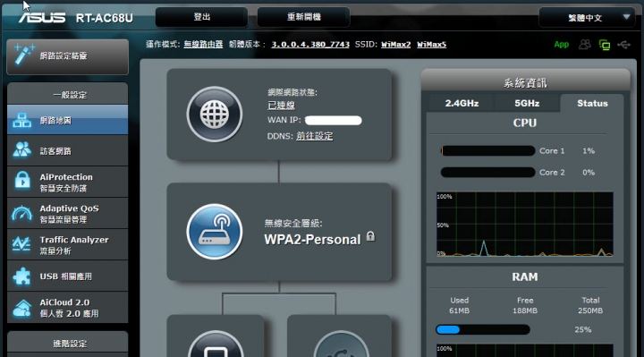Click the network clients monitor status icon
Image resolution: width=644 pixels, height=357 pixels.
click(x=604, y=45)
